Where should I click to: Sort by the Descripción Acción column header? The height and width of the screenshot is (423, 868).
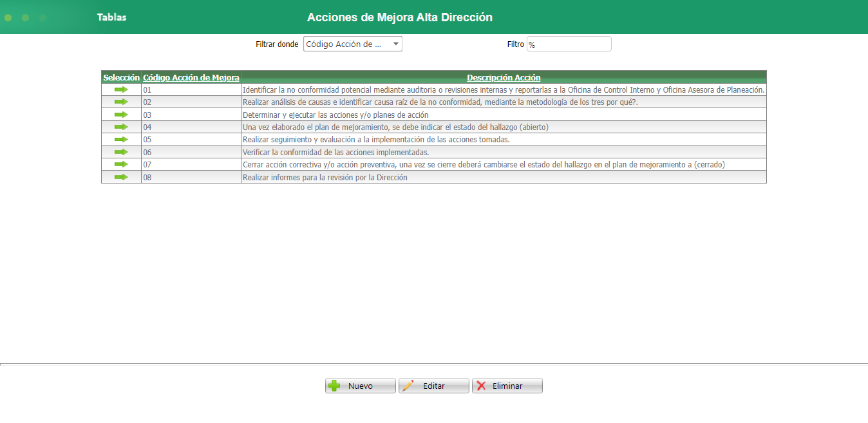[x=503, y=77]
